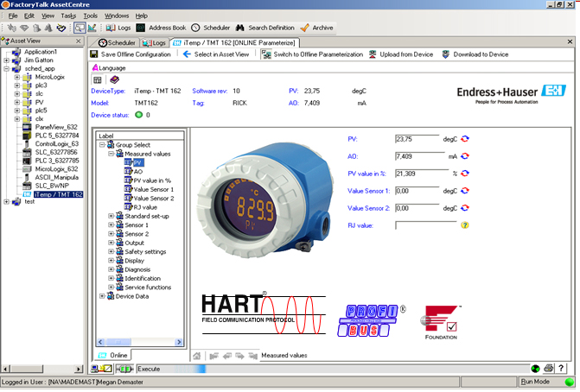Click Download to Device
This screenshot has width=580, height=392.
(x=475, y=54)
